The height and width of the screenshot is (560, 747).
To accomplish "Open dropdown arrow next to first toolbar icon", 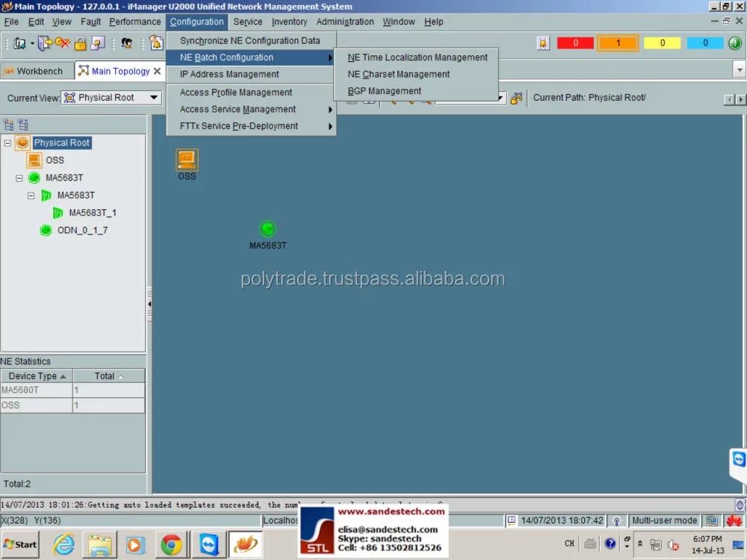I will click(32, 43).
